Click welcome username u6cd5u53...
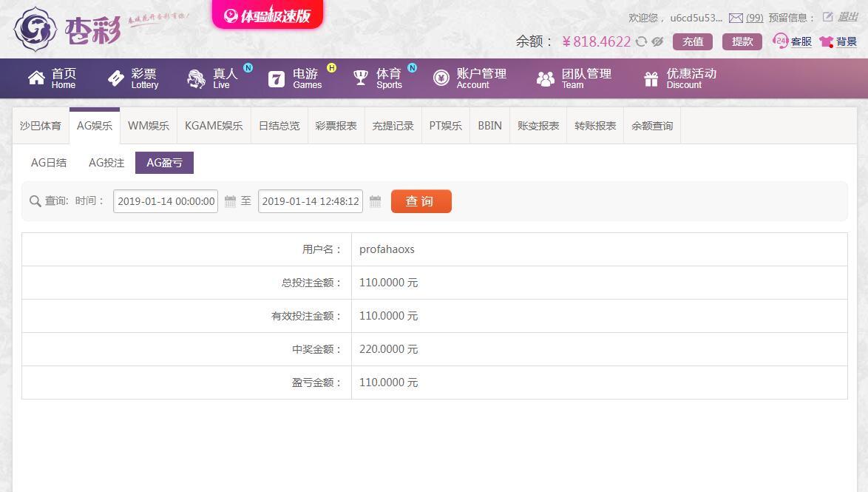Viewport: 868px width, 492px height. (696, 18)
